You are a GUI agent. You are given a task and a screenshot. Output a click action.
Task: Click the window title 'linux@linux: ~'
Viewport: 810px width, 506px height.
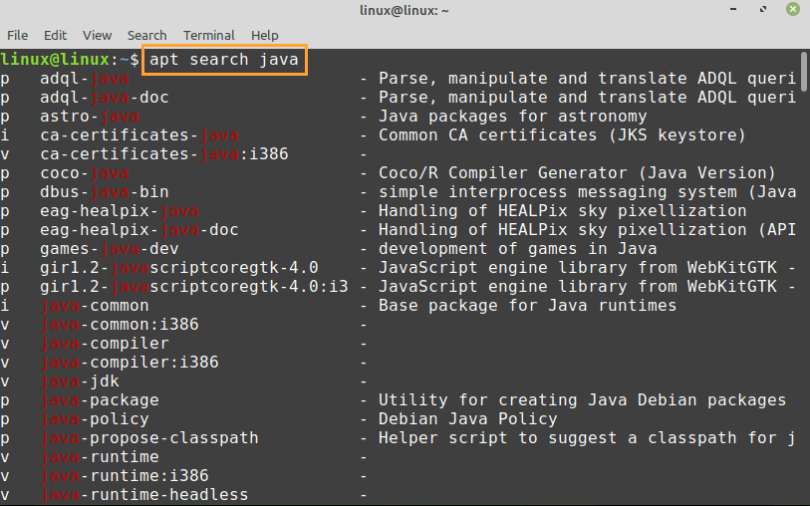coord(404,11)
